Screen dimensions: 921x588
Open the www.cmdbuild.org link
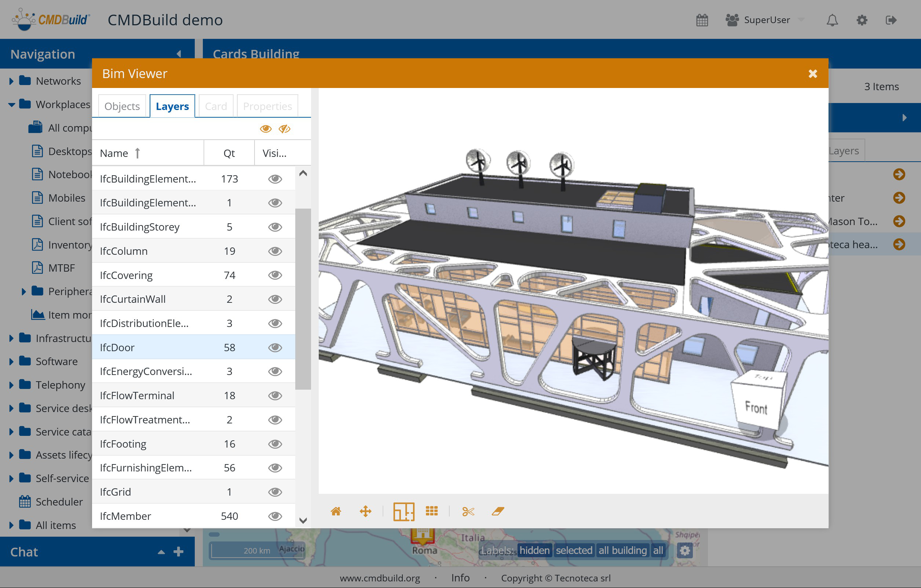(x=379, y=578)
